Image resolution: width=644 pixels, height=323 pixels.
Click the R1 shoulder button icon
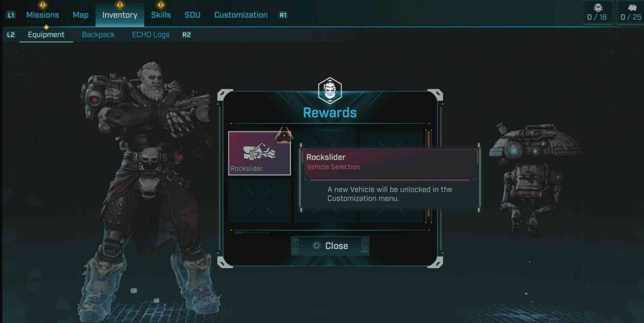pos(283,15)
